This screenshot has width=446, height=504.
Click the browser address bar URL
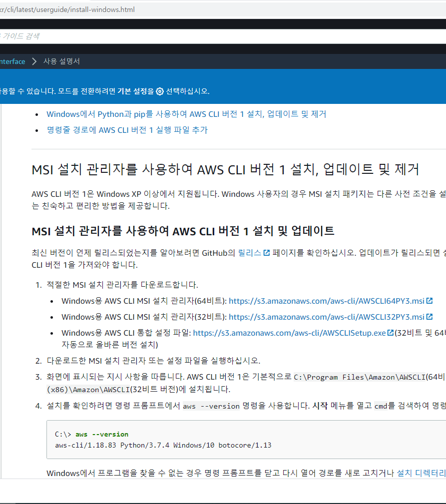[x=67, y=9]
